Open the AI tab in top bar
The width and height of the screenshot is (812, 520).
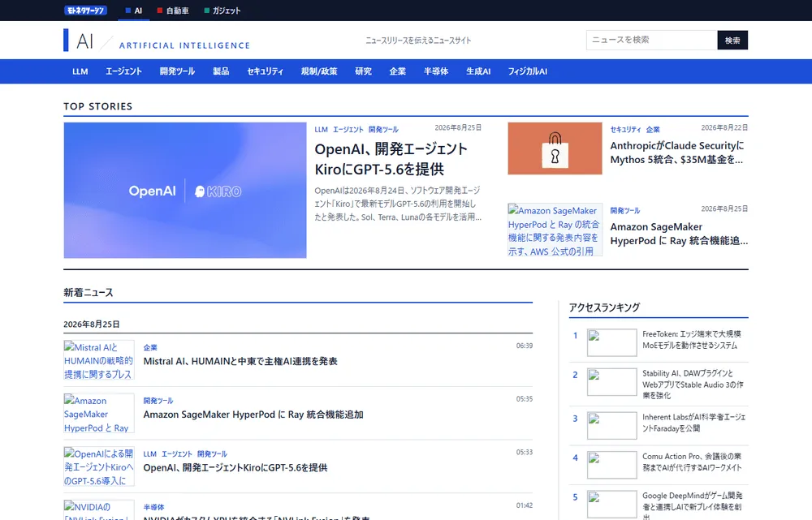point(134,11)
